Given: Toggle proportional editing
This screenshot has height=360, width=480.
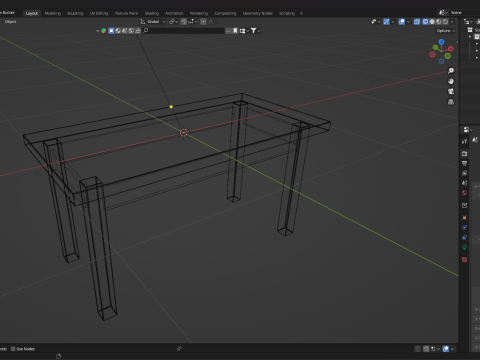Looking at the screenshot, I should coord(203,22).
